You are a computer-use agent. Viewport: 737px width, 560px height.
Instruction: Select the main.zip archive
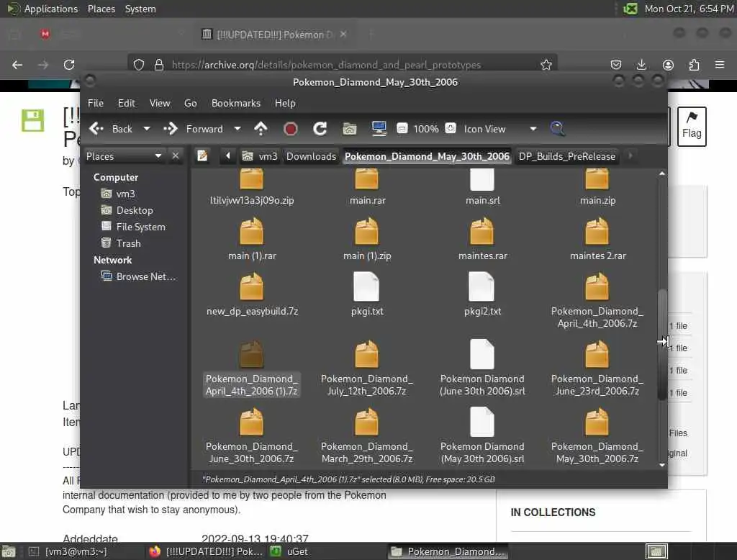(597, 188)
